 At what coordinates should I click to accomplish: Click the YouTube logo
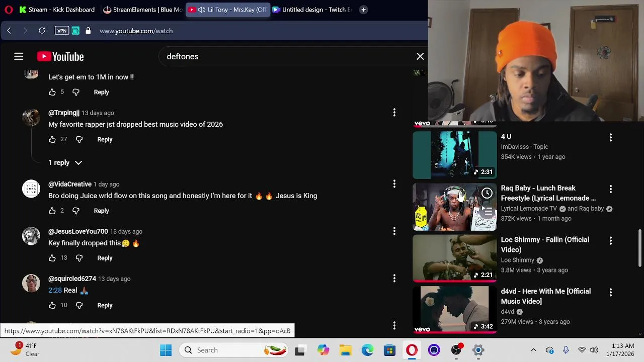(60, 56)
